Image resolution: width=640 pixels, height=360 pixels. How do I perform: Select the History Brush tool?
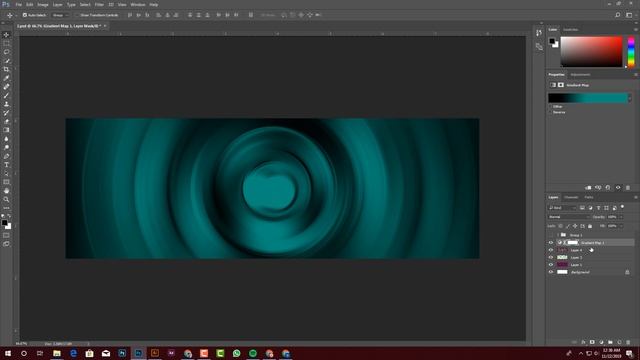tap(6, 113)
